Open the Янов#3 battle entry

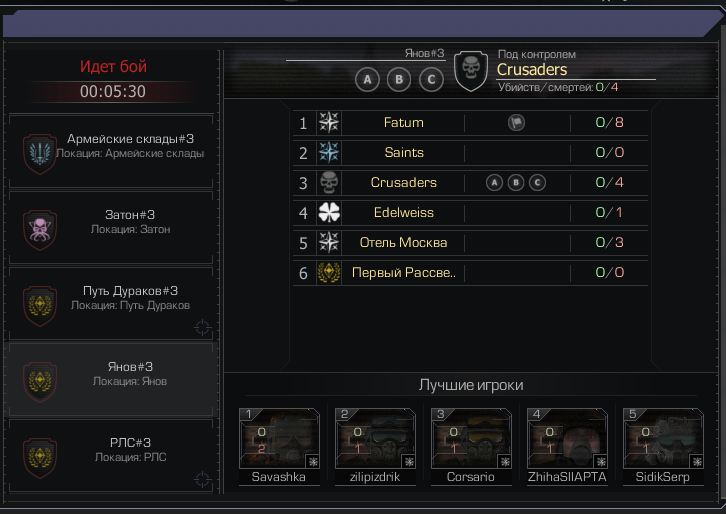tap(111, 379)
